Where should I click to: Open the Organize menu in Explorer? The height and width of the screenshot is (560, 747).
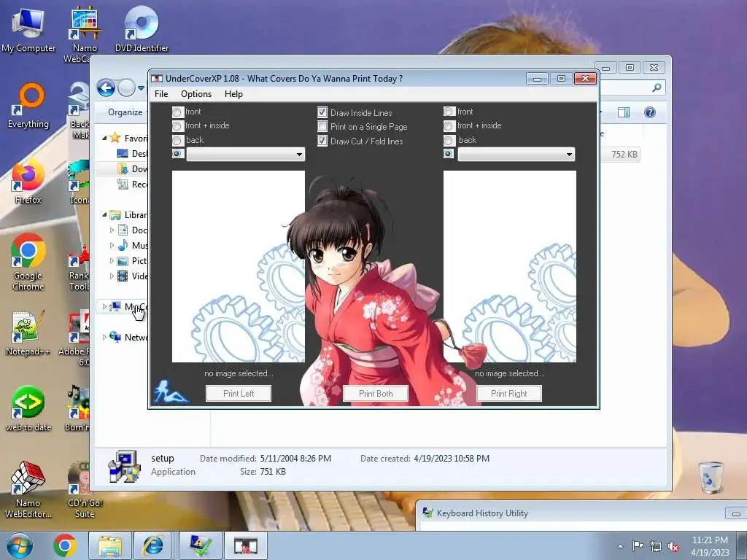coord(125,112)
